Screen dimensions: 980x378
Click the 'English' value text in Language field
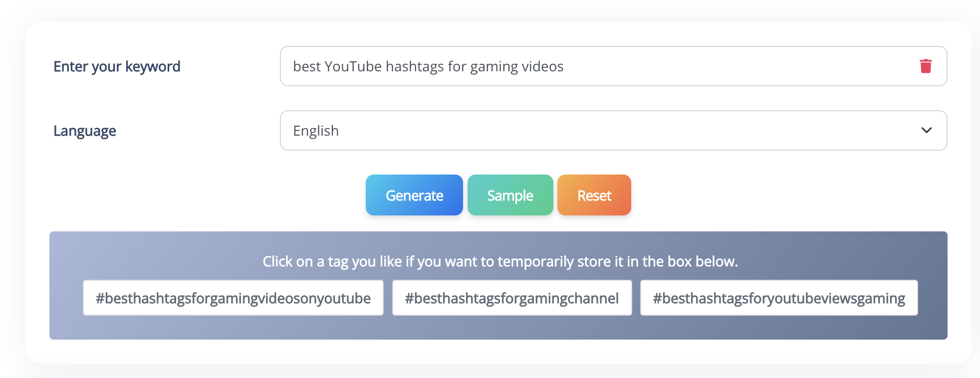point(316,131)
